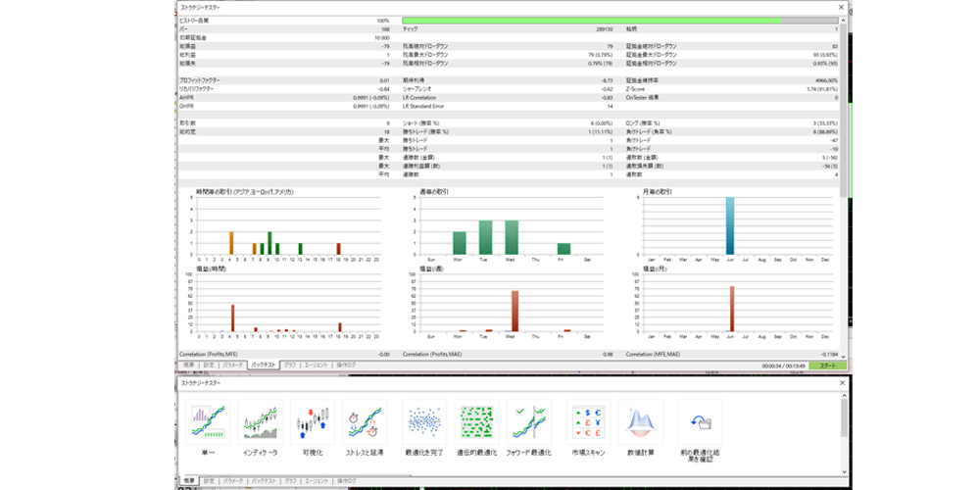Image resolution: width=980 pixels, height=490 pixels.
Task: Close the lower ストラテジーテスター panel
Action: (841, 382)
